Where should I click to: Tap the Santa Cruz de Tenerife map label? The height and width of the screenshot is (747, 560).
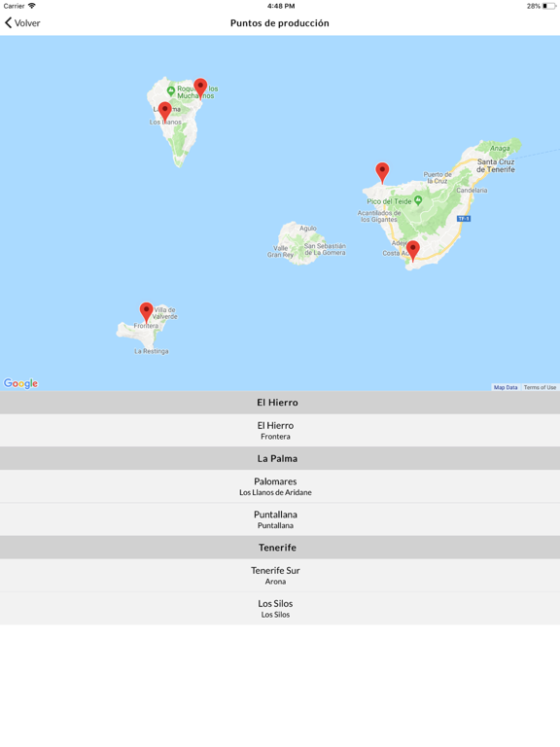pyautogui.click(x=496, y=165)
